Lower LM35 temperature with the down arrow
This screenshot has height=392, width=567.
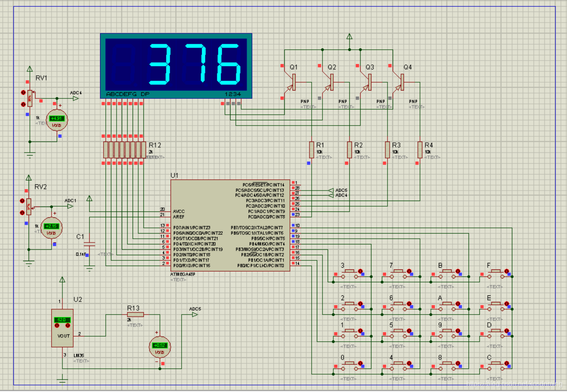point(56,325)
